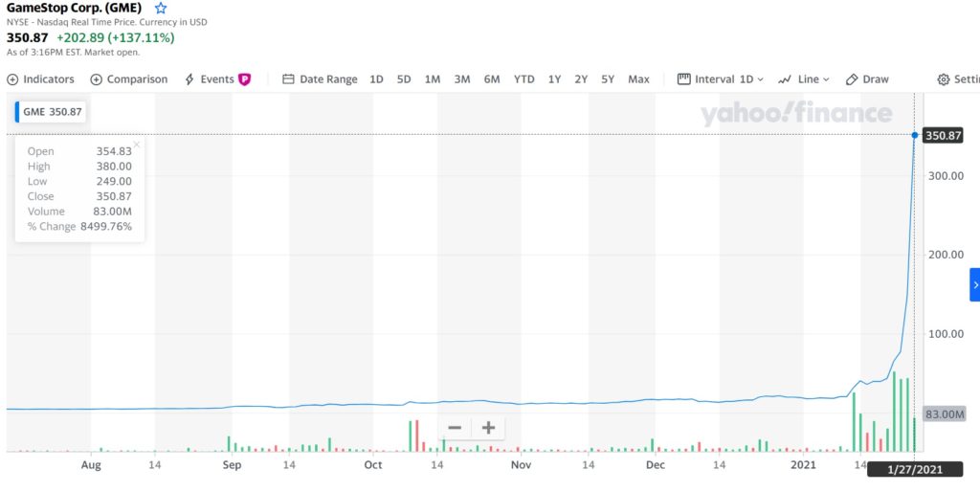
Task: Click the Close 350.87 row in tooltip
Action: tap(80, 196)
